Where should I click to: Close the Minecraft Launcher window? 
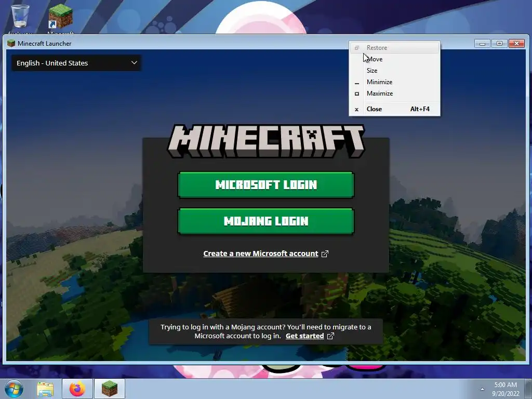point(517,44)
